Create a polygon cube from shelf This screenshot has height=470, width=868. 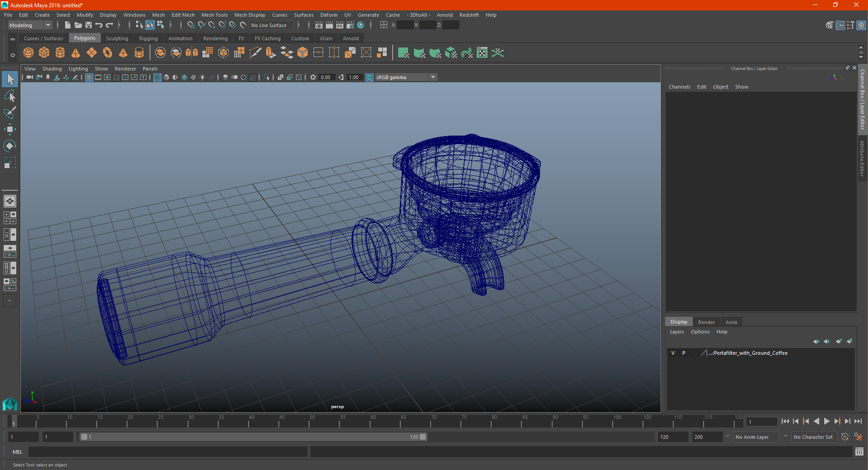[44, 53]
